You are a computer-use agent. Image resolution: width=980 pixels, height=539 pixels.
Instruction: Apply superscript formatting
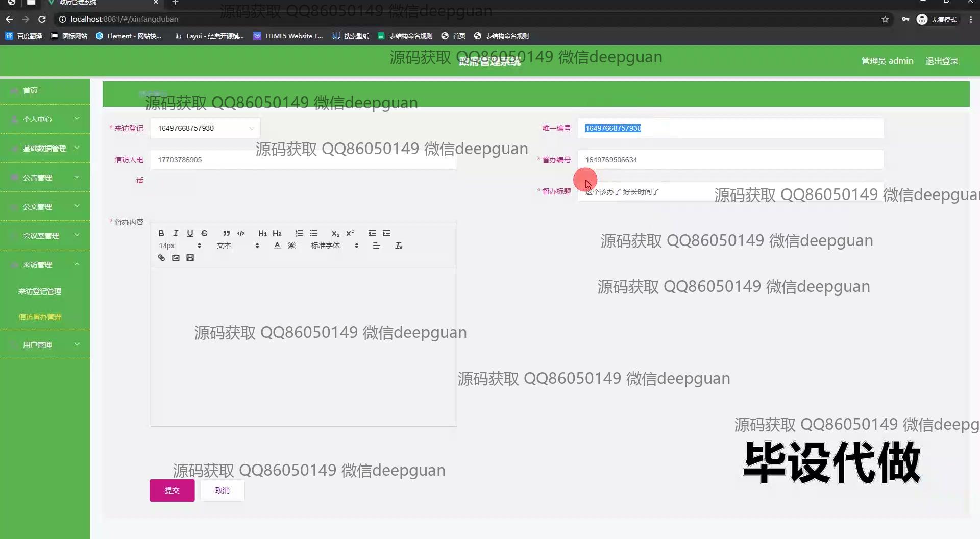[350, 233]
